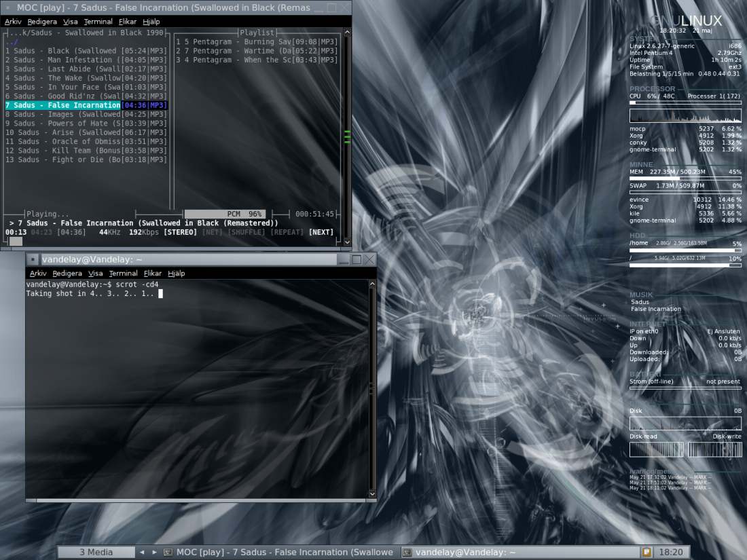Click conky MEM usage line
747x560 pixels.
click(x=685, y=172)
